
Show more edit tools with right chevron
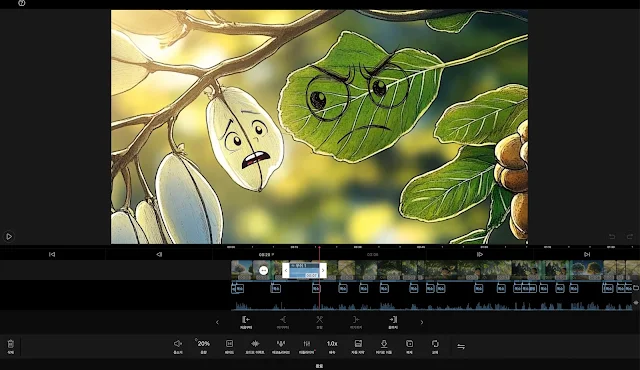point(422,322)
